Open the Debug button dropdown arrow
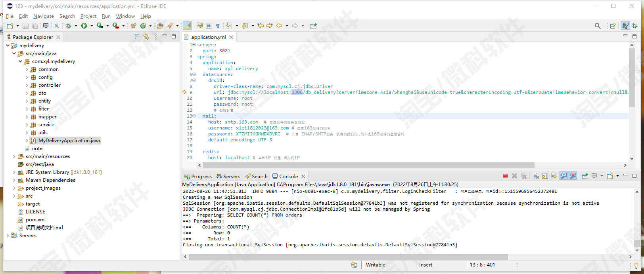This screenshot has height=274, width=644. [76, 26]
